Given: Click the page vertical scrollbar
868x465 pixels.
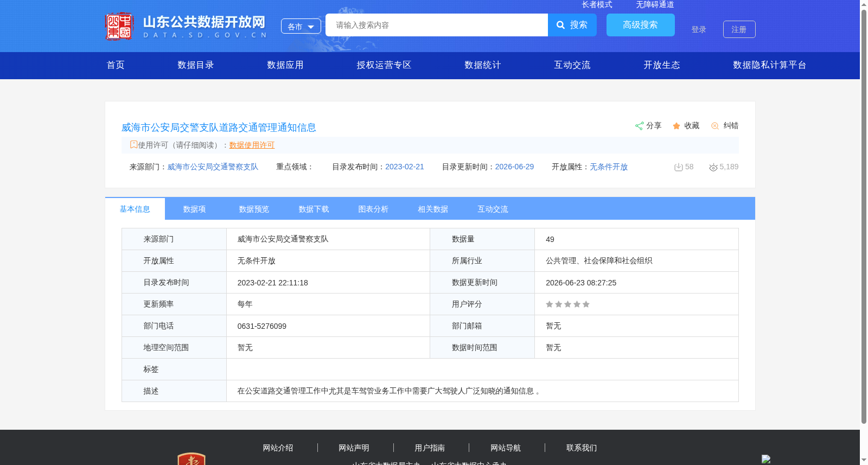Looking at the screenshot, I should click(864, 217).
